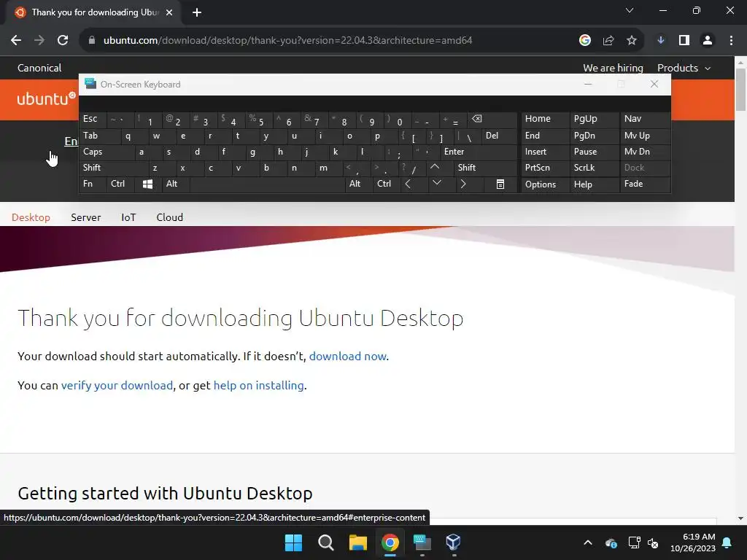Click the Options key on the keyboard
This screenshot has height=560, width=747.
pyautogui.click(x=546, y=184)
